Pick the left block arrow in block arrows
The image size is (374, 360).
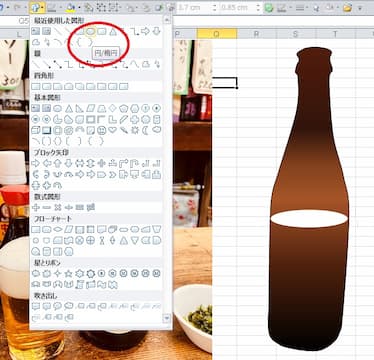click(47, 163)
